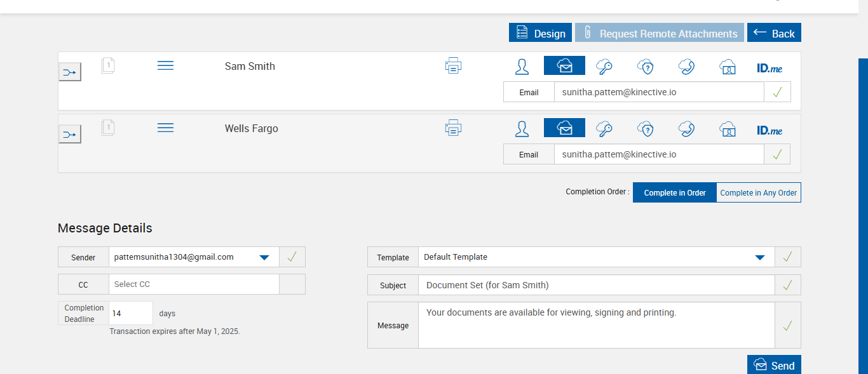Click the Design button
The height and width of the screenshot is (374, 868).
(540, 33)
